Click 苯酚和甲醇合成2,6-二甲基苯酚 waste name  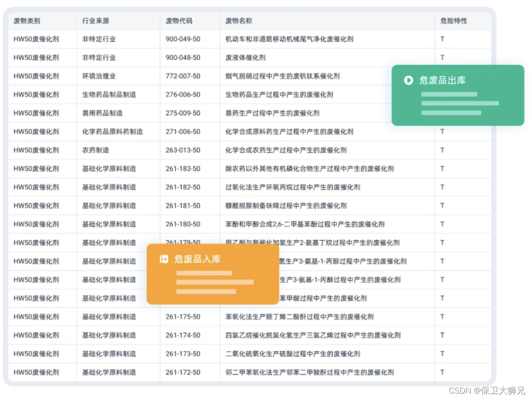tap(305, 224)
